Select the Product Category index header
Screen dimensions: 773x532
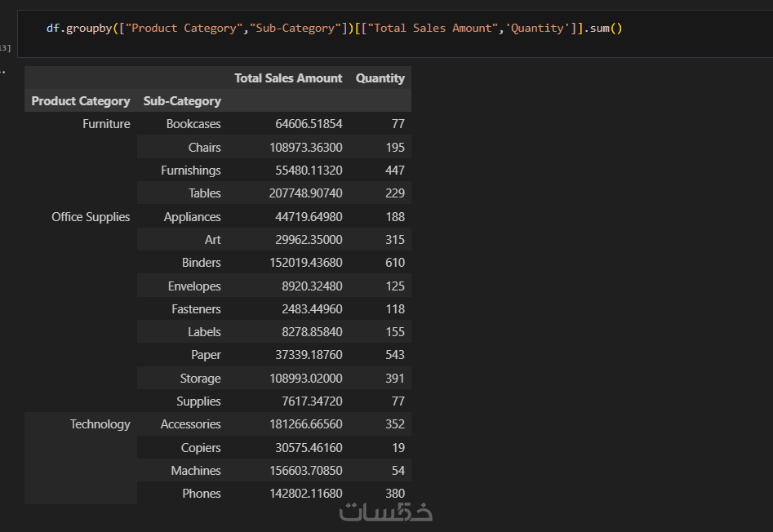click(81, 101)
